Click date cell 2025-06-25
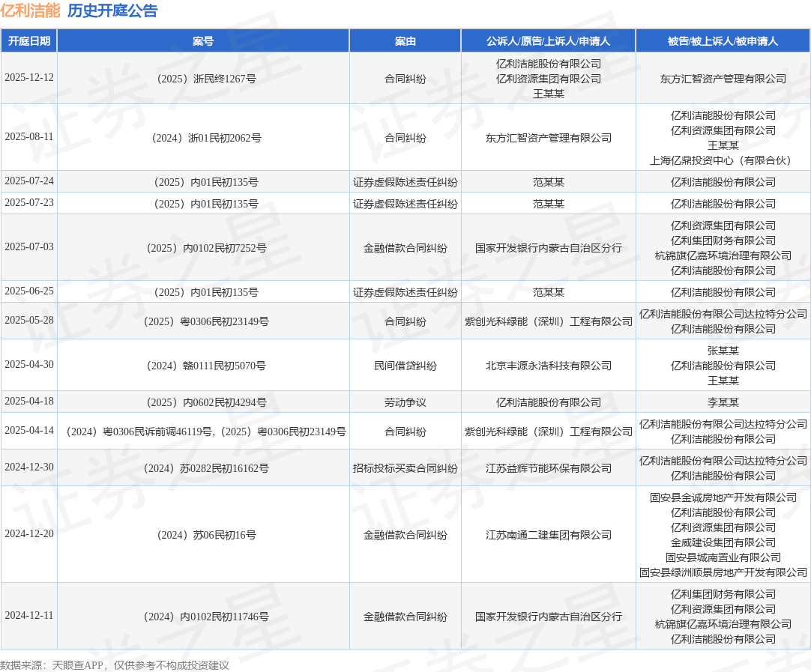 [x=29, y=291]
